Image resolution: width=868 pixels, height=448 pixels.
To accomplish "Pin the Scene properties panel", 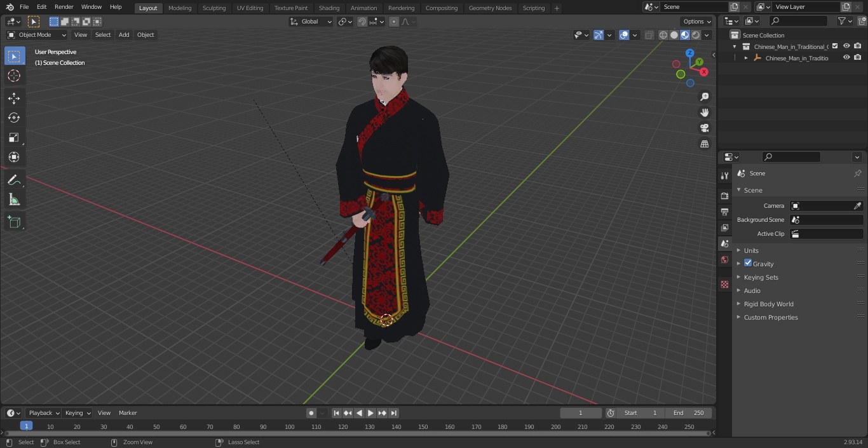I will 857,173.
